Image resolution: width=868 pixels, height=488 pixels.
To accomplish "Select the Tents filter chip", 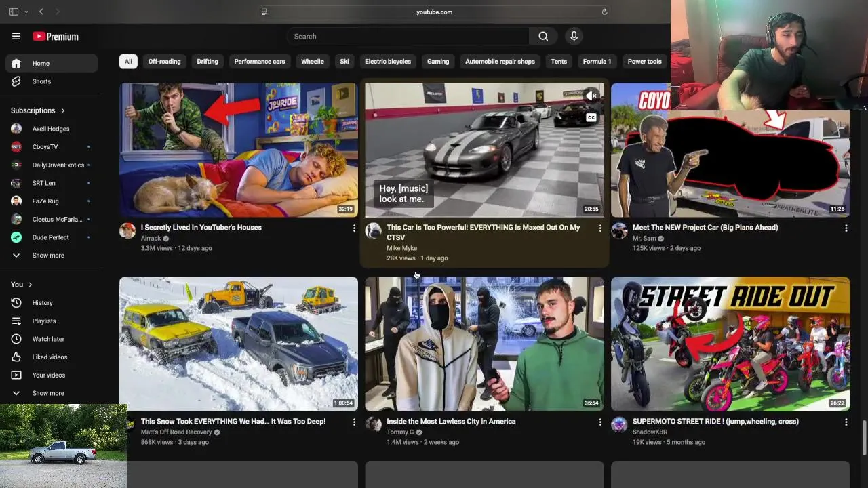I will tap(559, 62).
